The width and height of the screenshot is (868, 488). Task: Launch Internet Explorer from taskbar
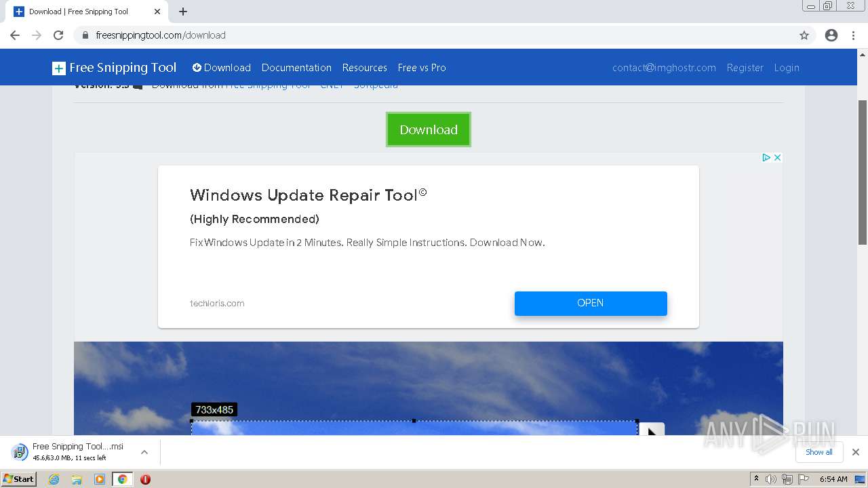pos(54,479)
